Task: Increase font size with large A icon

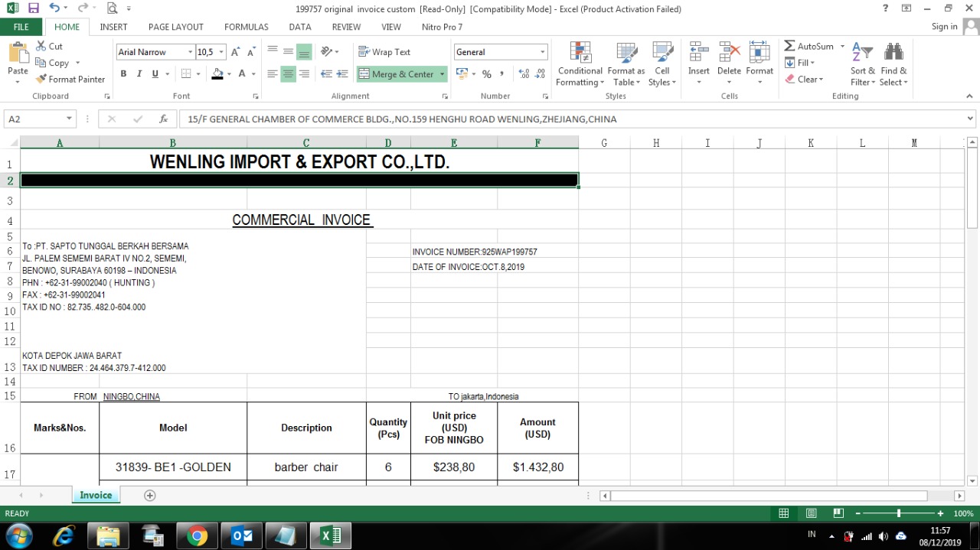Action: (236, 52)
